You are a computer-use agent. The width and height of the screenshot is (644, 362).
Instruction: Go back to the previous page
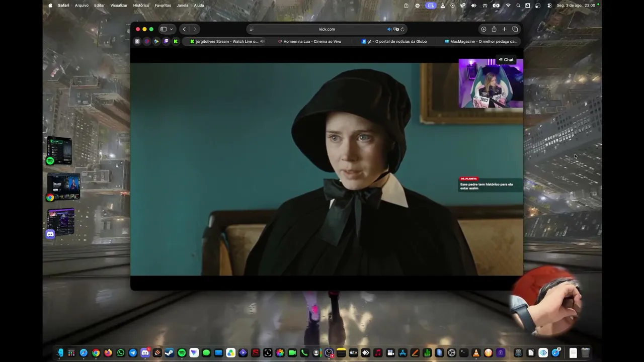184,29
